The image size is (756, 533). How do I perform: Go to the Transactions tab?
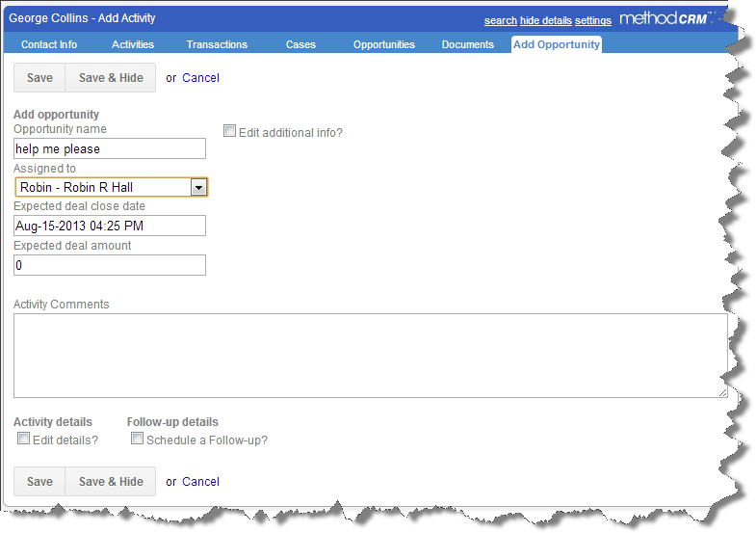click(217, 44)
